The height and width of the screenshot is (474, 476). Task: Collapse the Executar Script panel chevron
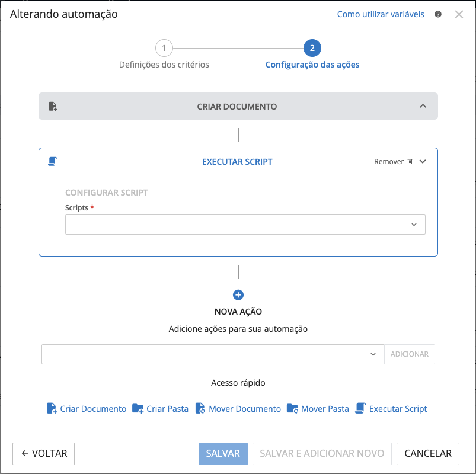pos(423,162)
